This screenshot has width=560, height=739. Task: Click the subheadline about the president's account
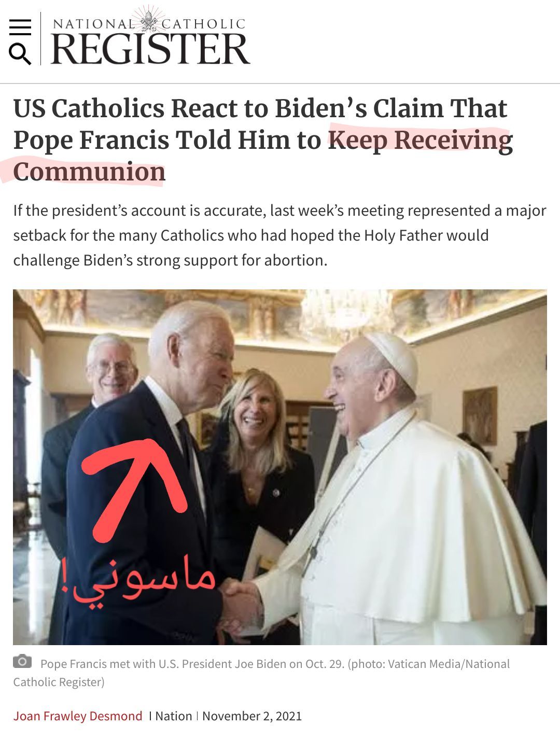click(280, 235)
